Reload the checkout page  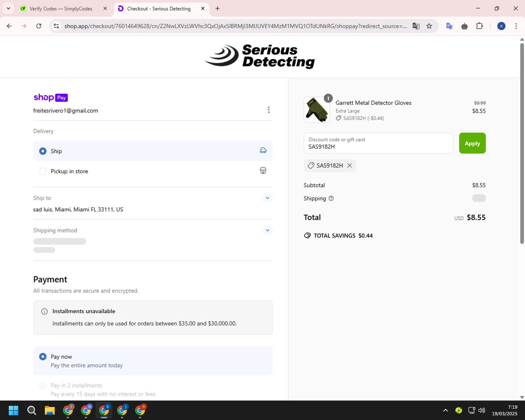pyautogui.click(x=39, y=26)
